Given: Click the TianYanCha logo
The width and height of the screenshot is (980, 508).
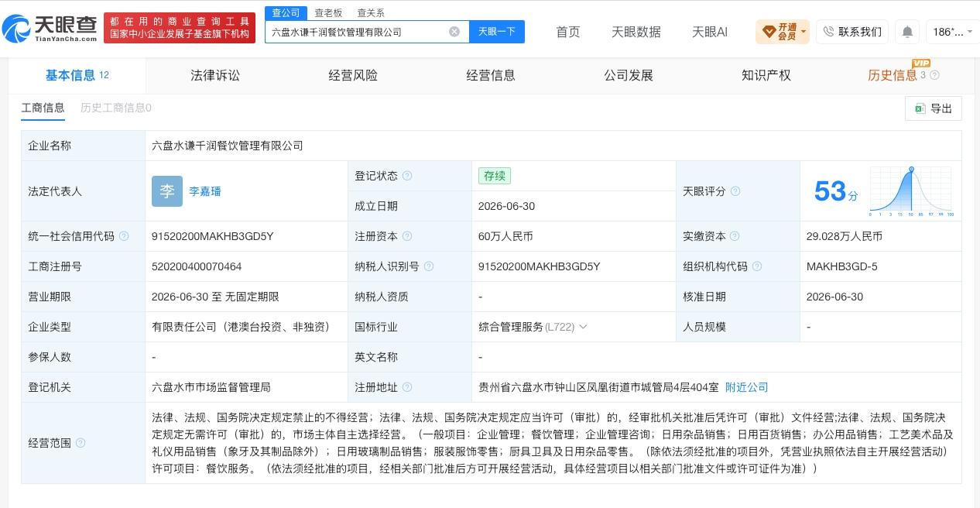Looking at the screenshot, I should [50, 29].
